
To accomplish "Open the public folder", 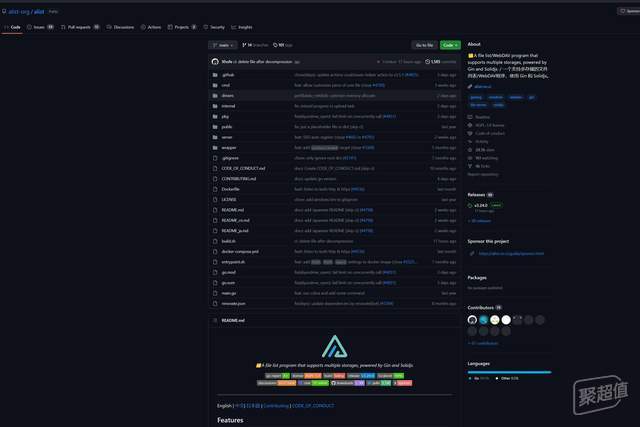I will click(x=227, y=127).
